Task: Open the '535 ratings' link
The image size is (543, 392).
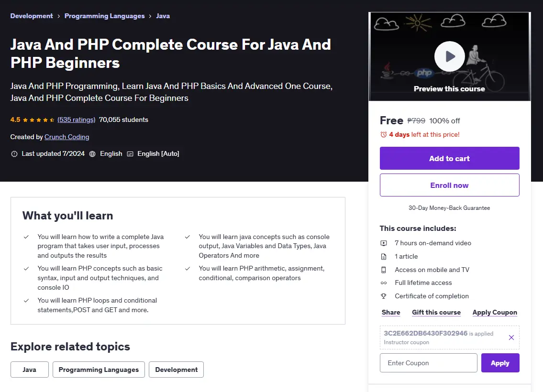Action: [x=76, y=120]
